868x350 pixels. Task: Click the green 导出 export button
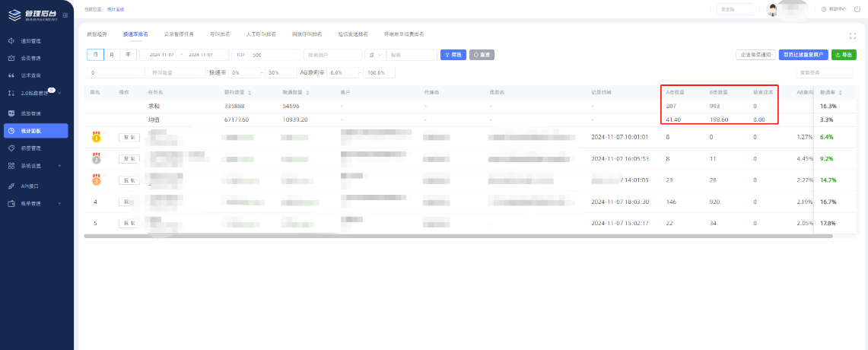[843, 55]
